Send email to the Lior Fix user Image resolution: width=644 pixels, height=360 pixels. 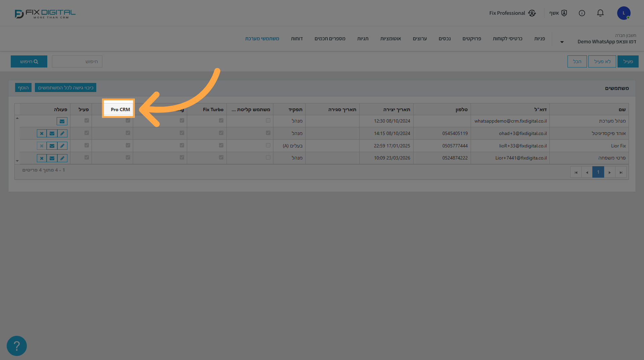[52, 146]
